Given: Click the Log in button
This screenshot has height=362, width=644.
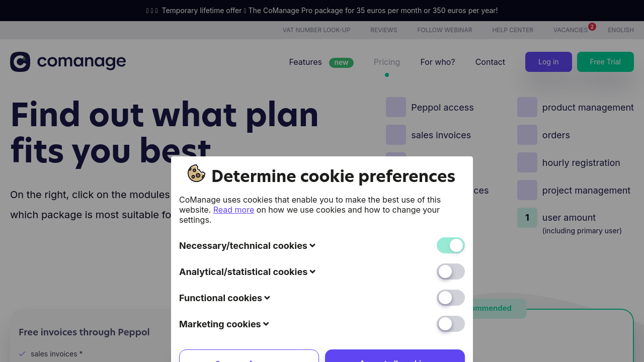Looking at the screenshot, I should coord(548,62).
